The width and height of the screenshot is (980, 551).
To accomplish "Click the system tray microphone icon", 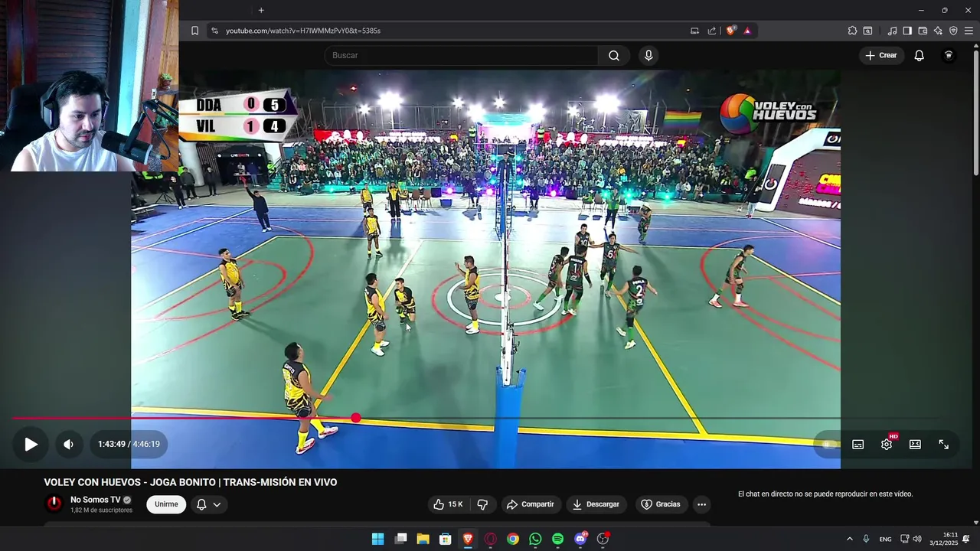I will [866, 539].
